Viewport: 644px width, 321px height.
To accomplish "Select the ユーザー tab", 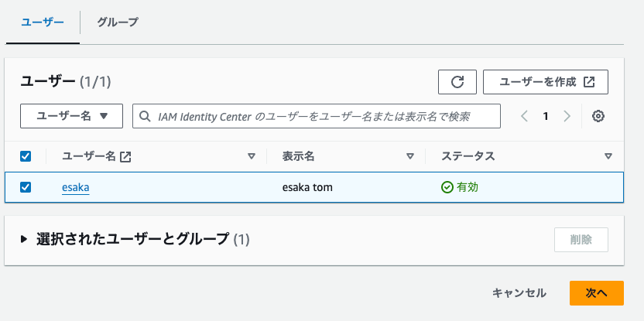I will tap(42, 22).
